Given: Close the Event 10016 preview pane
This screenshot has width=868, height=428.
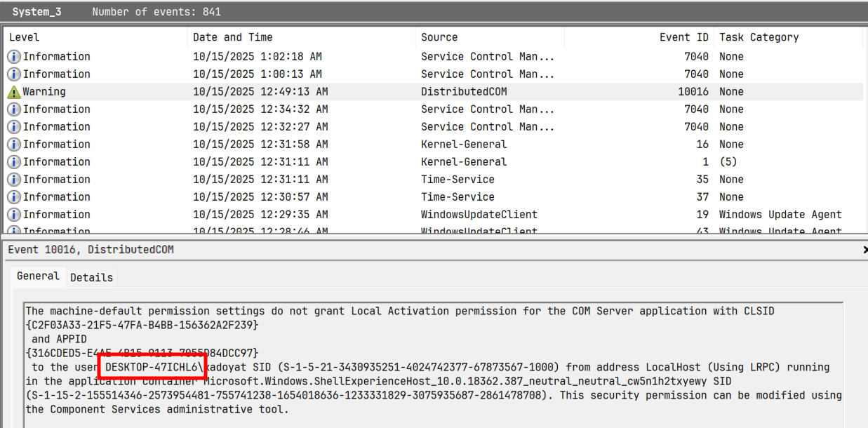Looking at the screenshot, I should [x=864, y=250].
